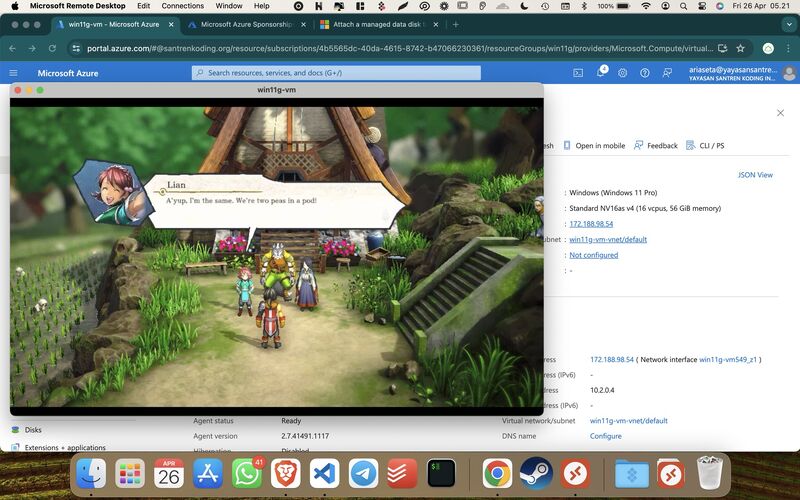Switch to Attach a managed data disk tab
Screen dimensions: 800x500
(379, 24)
